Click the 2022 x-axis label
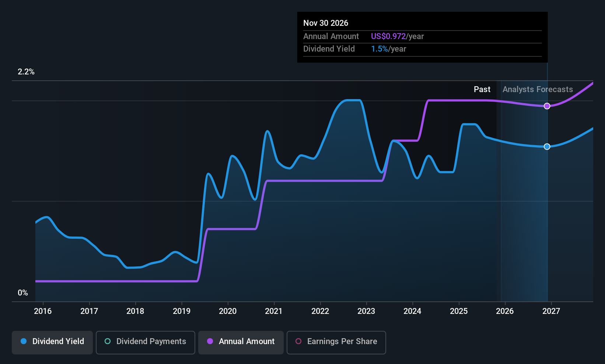This screenshot has height=364, width=605. click(x=320, y=311)
